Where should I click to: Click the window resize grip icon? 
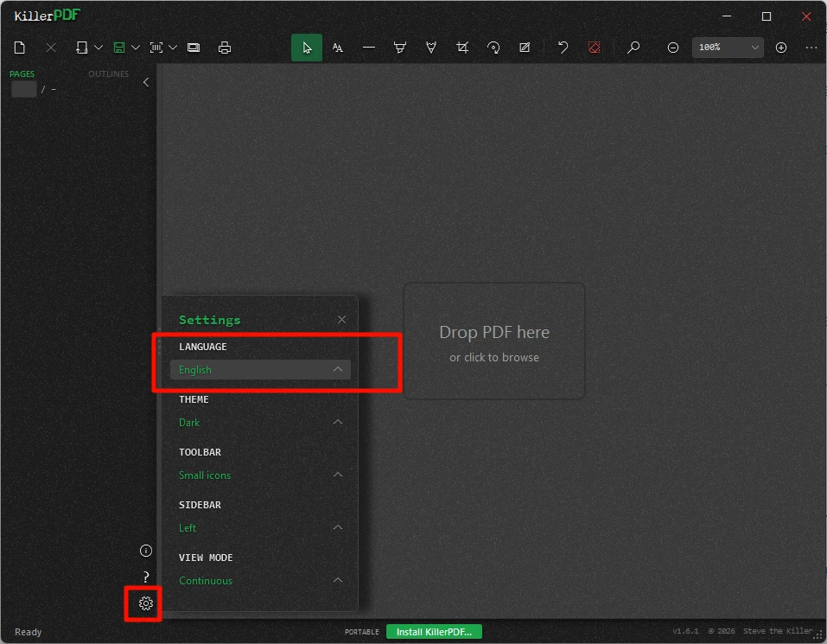[818, 636]
